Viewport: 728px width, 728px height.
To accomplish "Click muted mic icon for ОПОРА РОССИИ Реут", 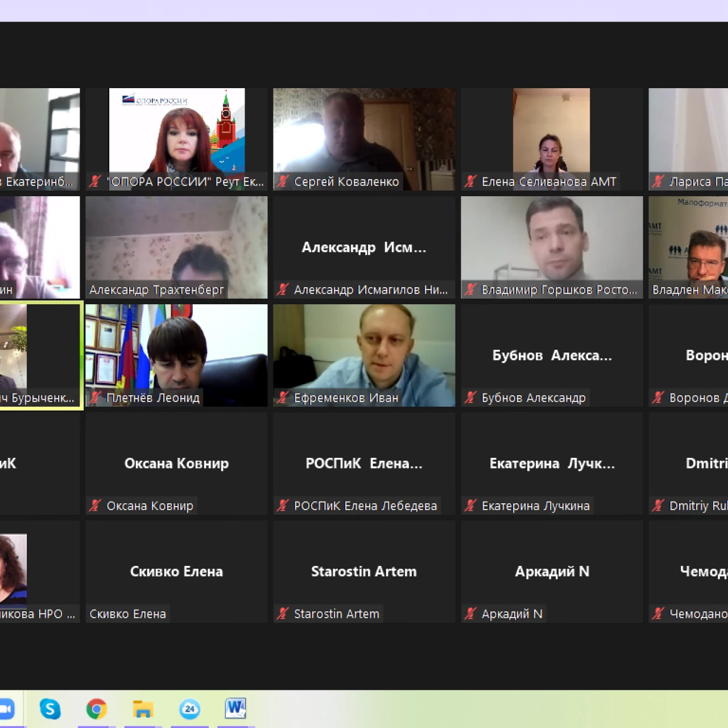I will [95, 181].
